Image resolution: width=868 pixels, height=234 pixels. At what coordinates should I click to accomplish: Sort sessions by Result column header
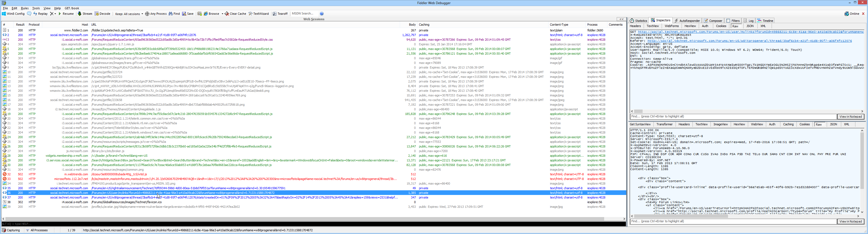point(20,25)
